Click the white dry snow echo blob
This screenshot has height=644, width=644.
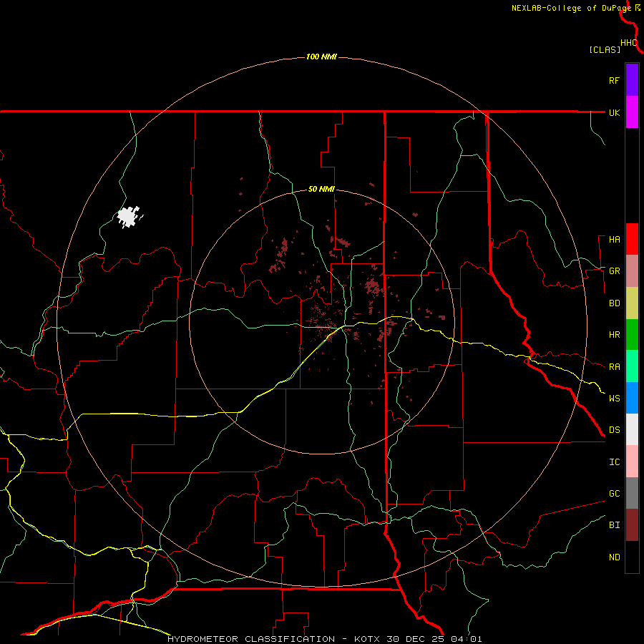(x=129, y=217)
